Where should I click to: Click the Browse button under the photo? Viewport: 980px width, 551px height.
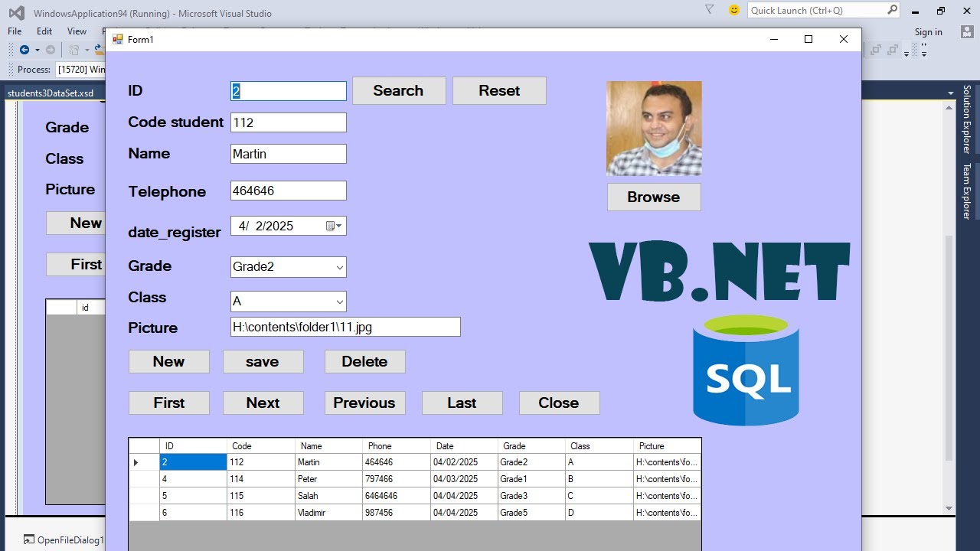pos(654,197)
